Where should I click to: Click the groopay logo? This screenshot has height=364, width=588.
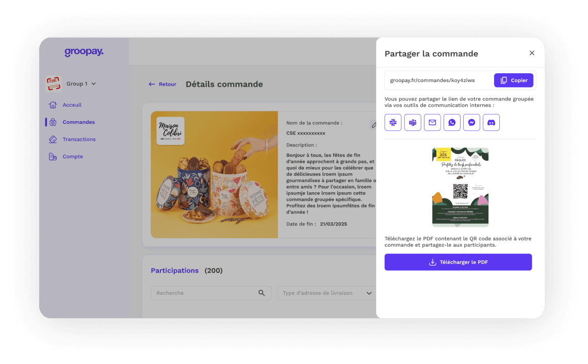[x=85, y=52]
